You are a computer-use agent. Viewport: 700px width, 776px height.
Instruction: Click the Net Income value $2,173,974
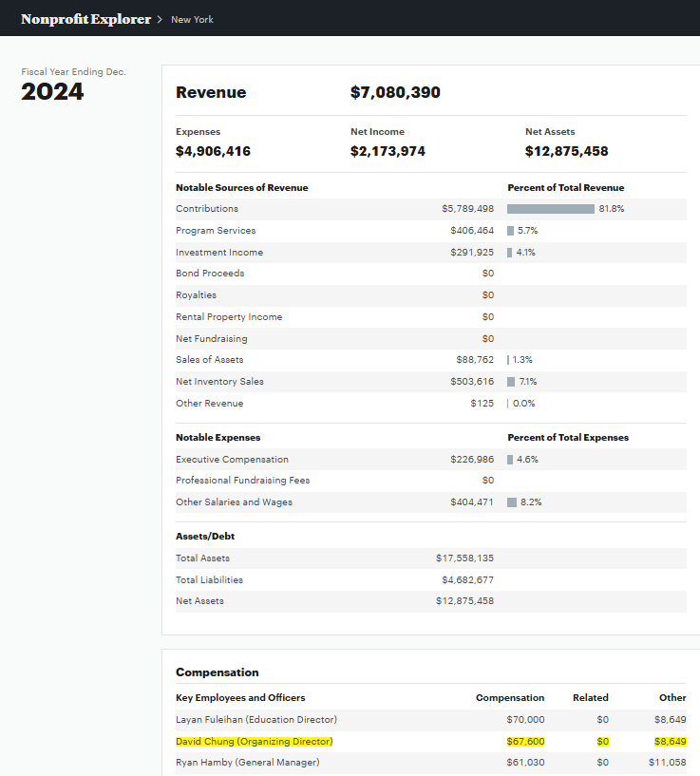[388, 151]
